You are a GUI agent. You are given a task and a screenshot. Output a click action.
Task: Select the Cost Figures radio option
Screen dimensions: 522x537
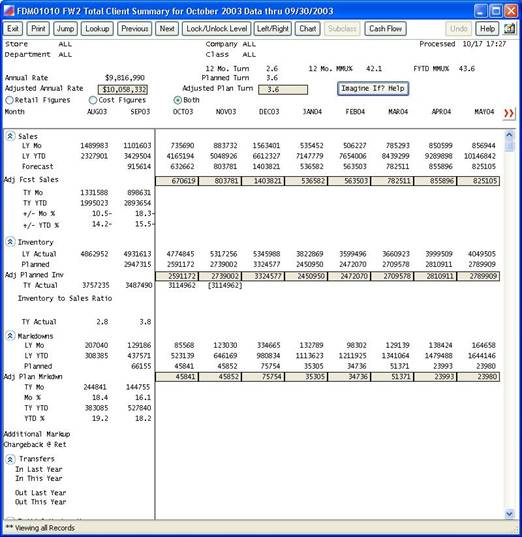[x=92, y=100]
